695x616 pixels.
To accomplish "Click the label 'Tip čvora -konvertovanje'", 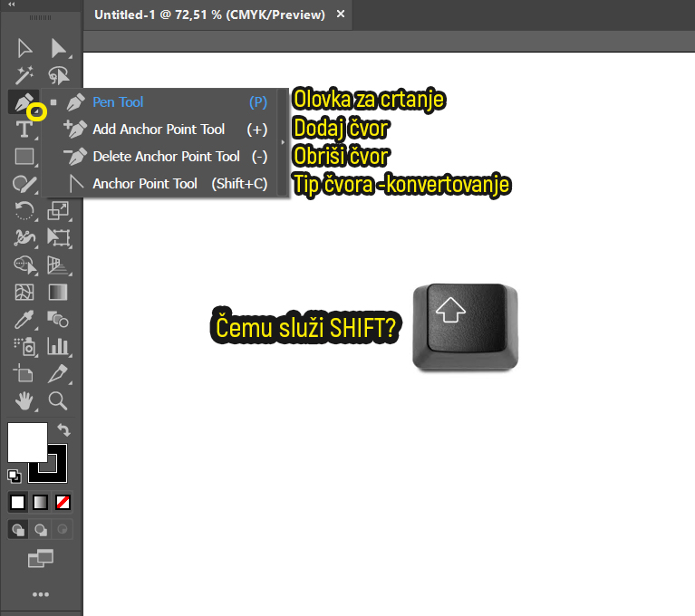I will (x=401, y=185).
